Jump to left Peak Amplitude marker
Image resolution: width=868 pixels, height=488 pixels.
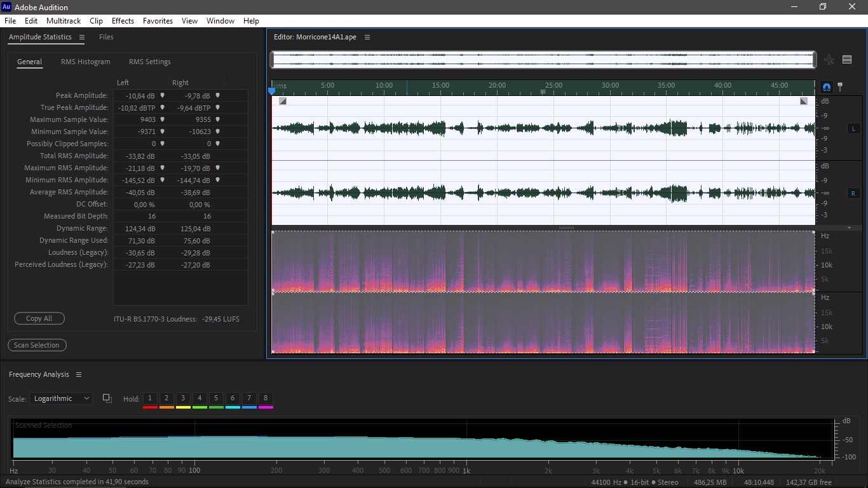(x=162, y=95)
